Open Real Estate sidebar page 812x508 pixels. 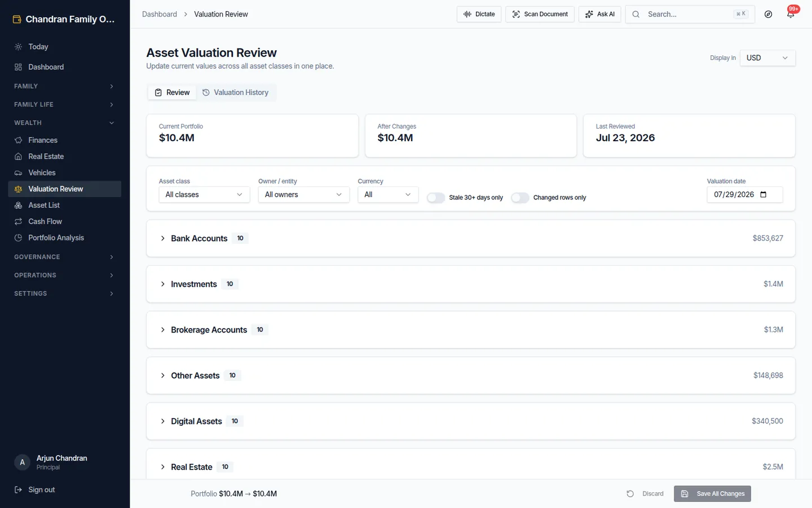65,156
